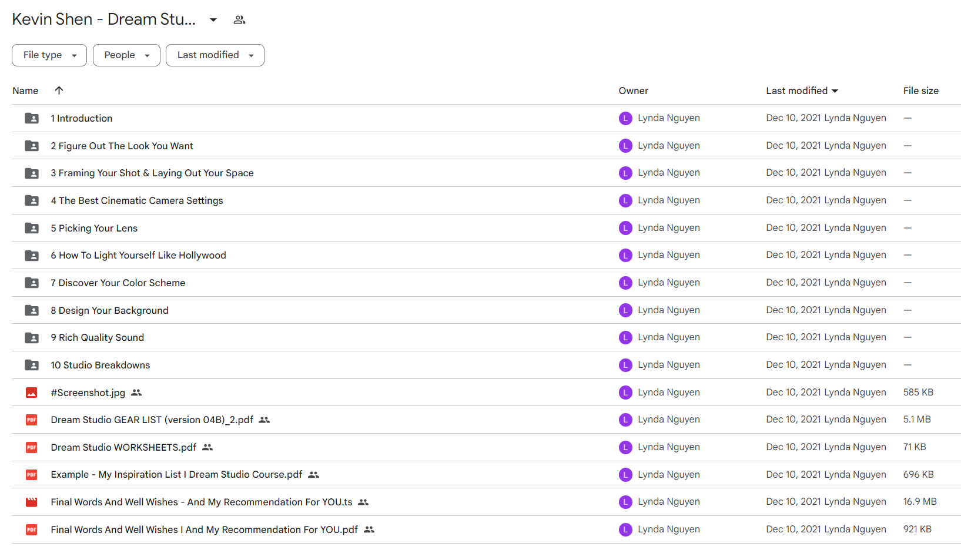Select the 1 Introduction folder name

tap(82, 118)
